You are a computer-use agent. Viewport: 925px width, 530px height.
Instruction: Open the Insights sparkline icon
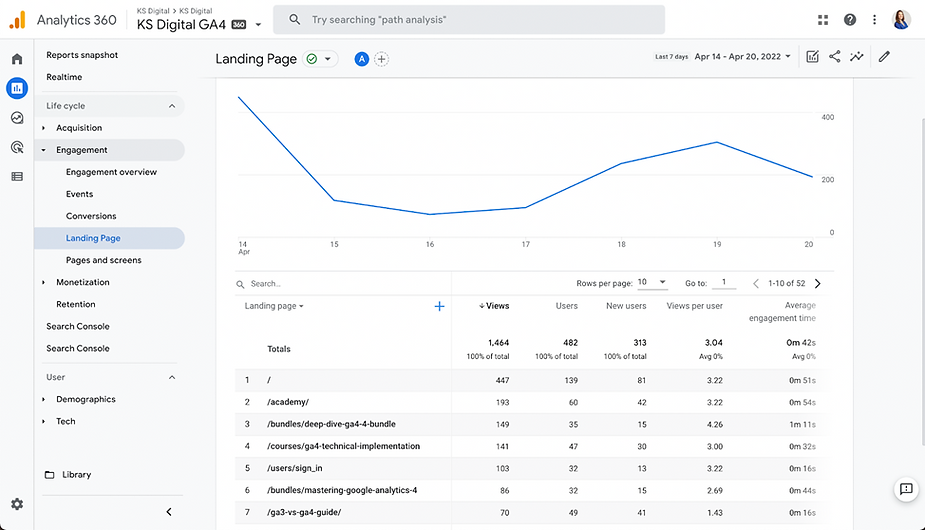point(857,57)
